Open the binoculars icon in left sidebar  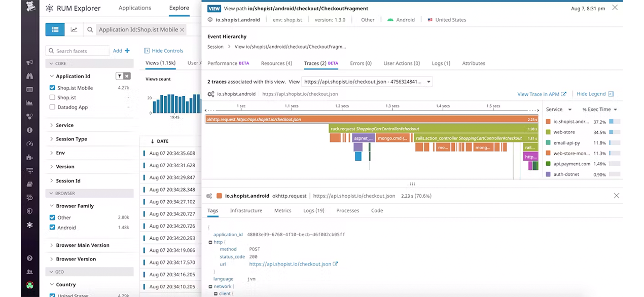point(30,76)
